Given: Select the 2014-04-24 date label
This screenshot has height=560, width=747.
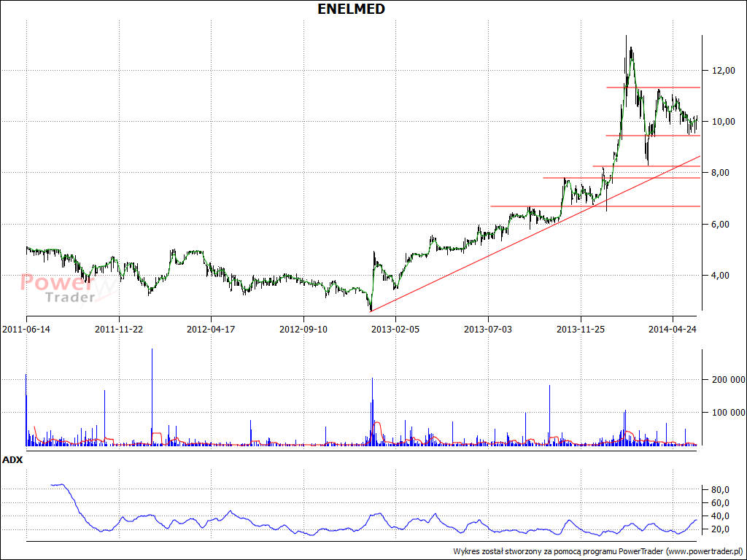Looking at the screenshot, I should [x=672, y=329].
